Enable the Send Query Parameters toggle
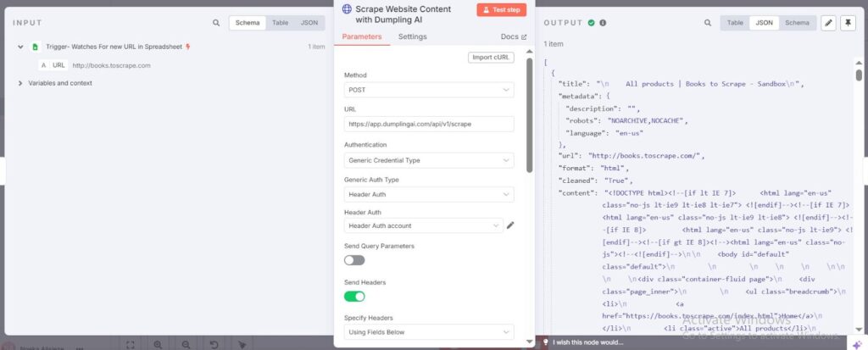Screen dimensions: 868x350 354,260
